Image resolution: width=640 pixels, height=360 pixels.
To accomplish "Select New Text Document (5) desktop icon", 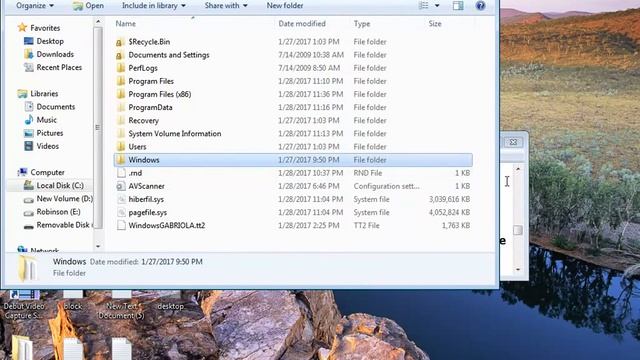I will [x=121, y=304].
